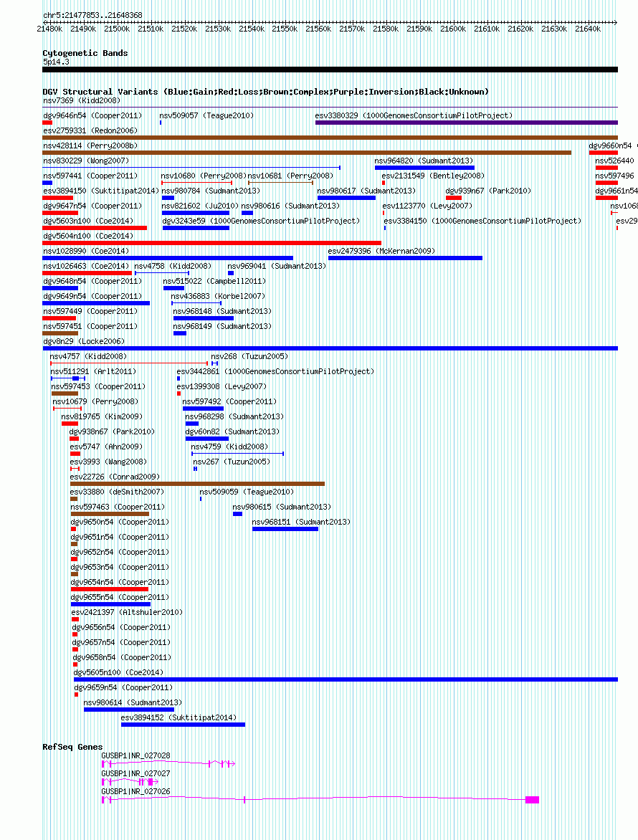
Task: Open esv3894152 (Suktitipat2014) variant
Action: [179, 717]
